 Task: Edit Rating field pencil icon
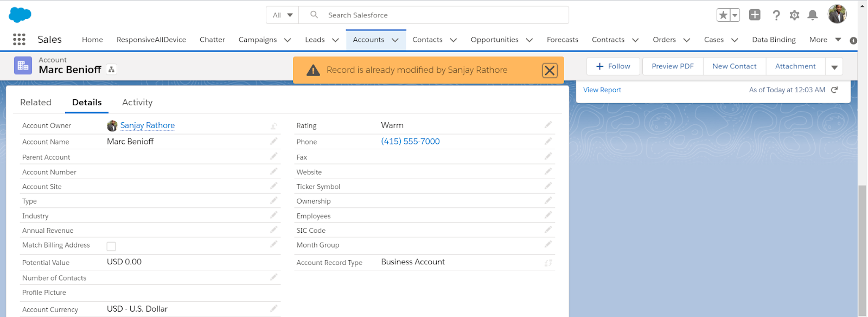tap(548, 125)
